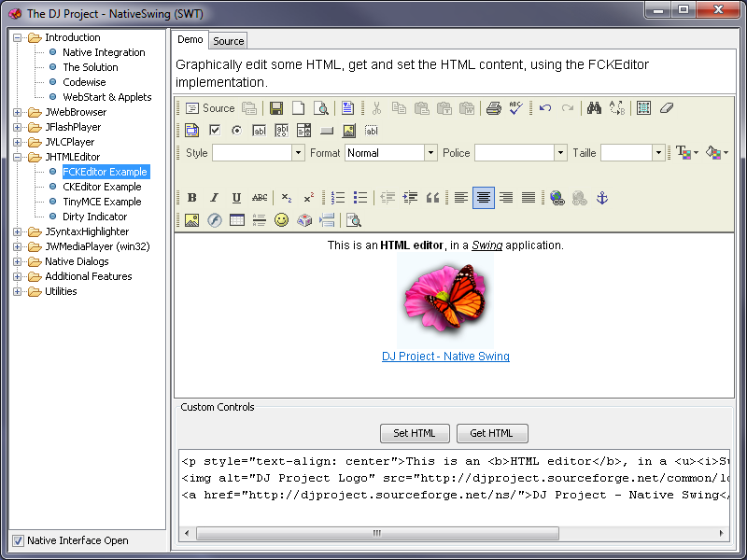Expand the JWebBrowser tree node
This screenshot has width=747, height=560.
coord(18,112)
